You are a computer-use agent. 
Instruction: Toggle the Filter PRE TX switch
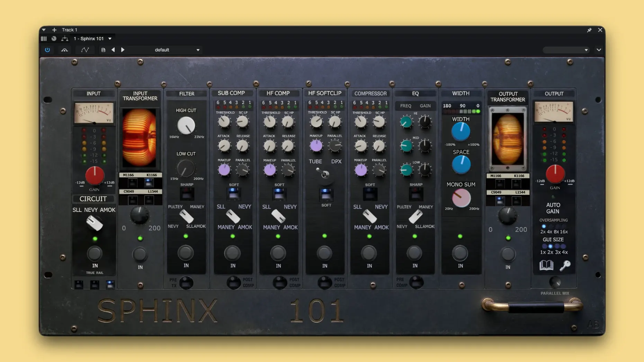coord(186,283)
